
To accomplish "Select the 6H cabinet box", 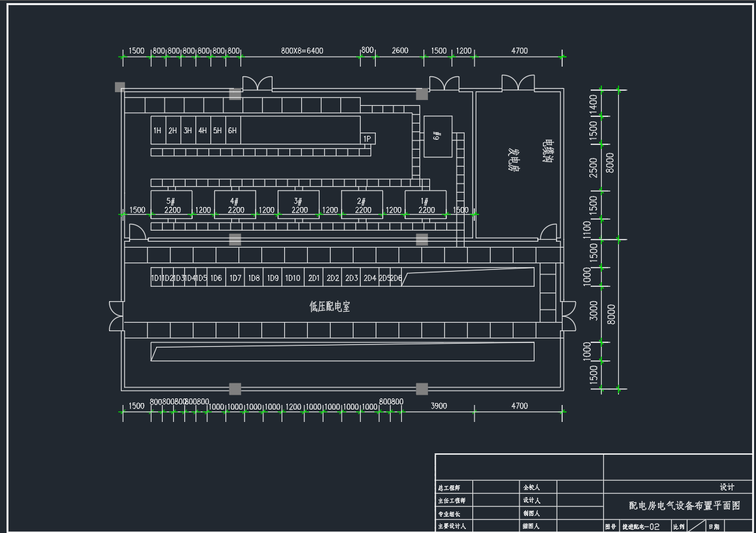I will coord(233,131).
